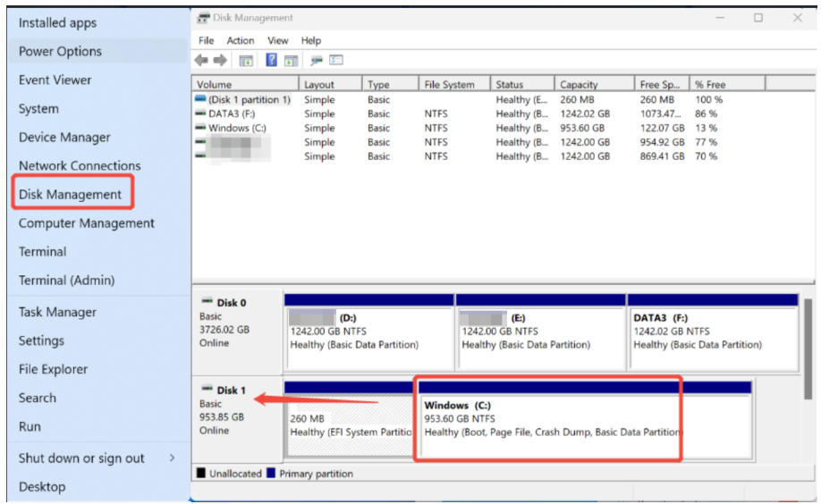The width and height of the screenshot is (821, 504).
Task: Click the Settings list view toolbar icon
Action: [x=336, y=60]
